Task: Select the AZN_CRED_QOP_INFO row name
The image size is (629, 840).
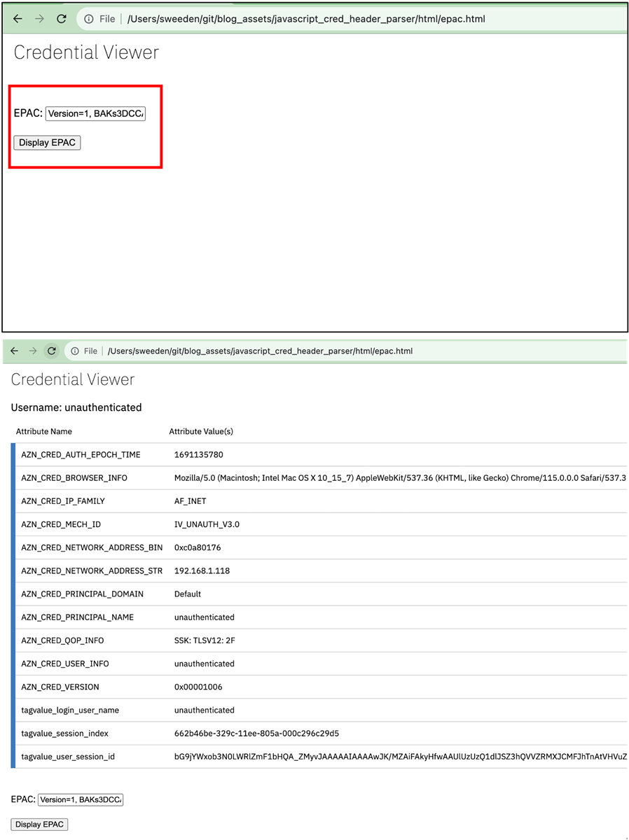Action: click(62, 640)
